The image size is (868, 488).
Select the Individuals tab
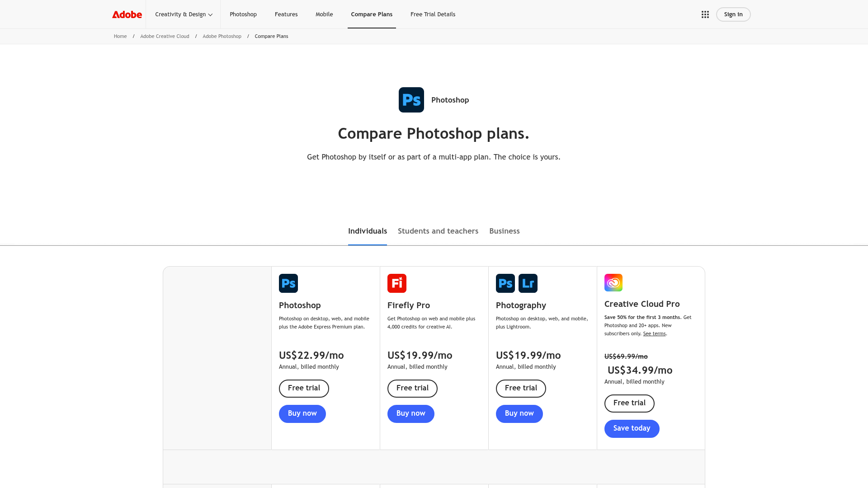pyautogui.click(x=368, y=231)
